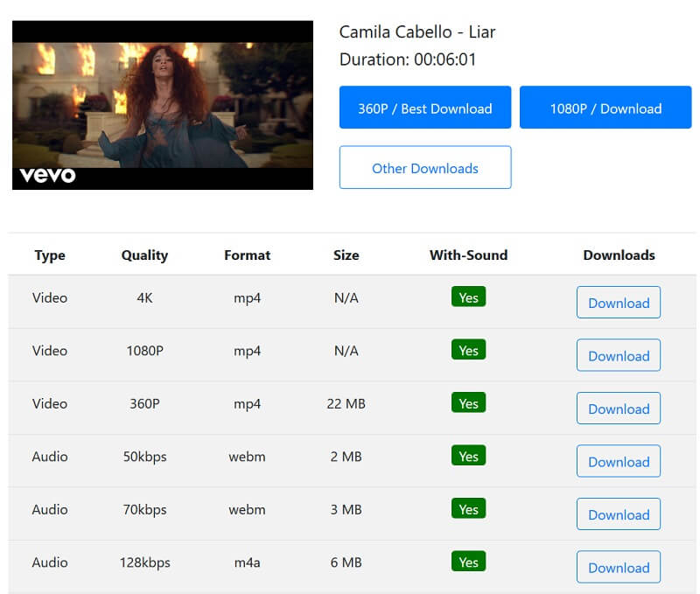Select the Audio type cell in the 128kbps row
Image resolution: width=700 pixels, height=594 pixels.
(x=50, y=563)
